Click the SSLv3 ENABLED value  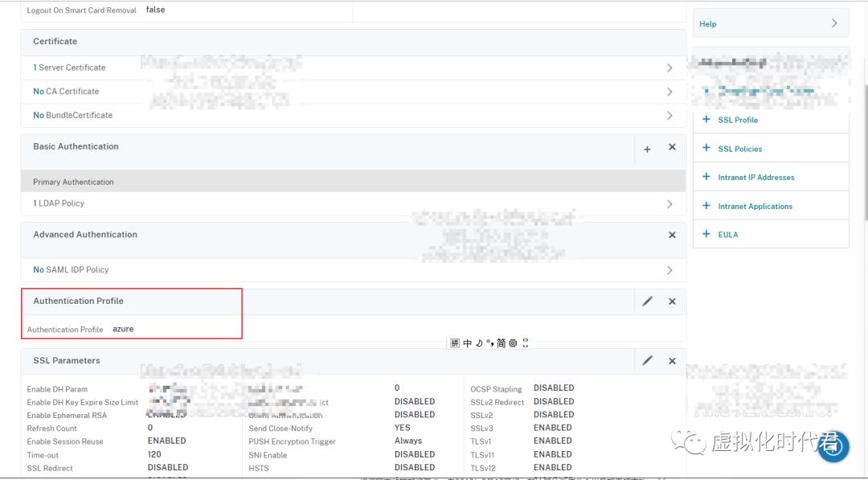552,428
